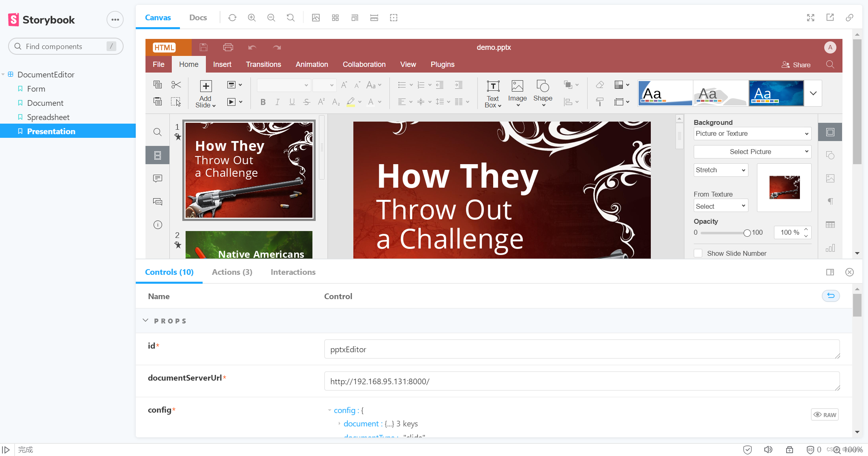This screenshot has width=868, height=456.
Task: Open the Picture or Texture background dropdown
Action: 752,133
